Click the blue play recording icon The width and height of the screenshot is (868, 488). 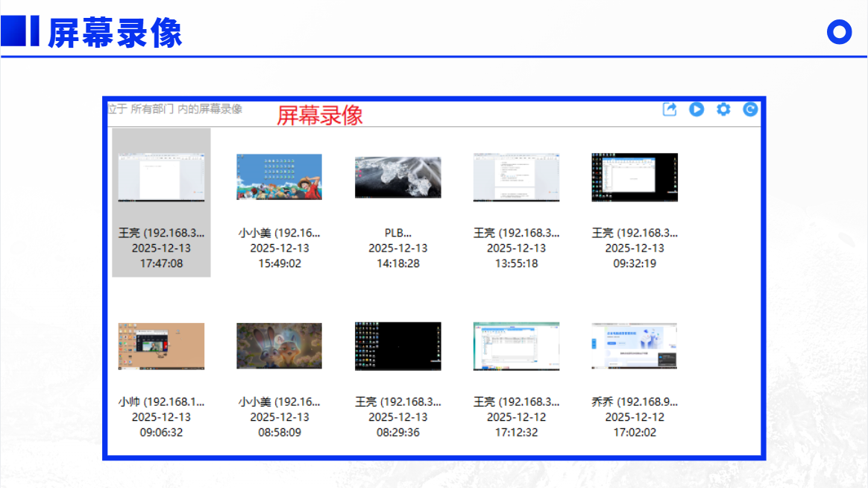pos(696,109)
